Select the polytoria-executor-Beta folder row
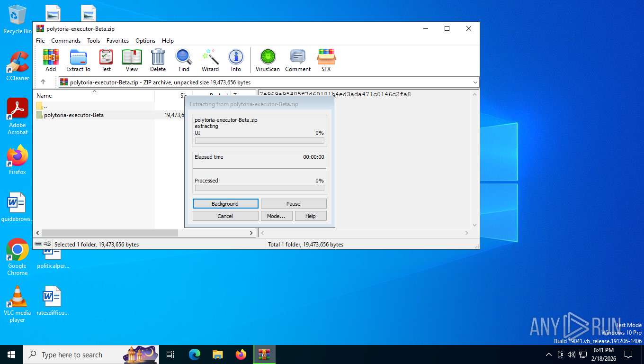Viewport: 644px width, 364px height. pos(110,115)
